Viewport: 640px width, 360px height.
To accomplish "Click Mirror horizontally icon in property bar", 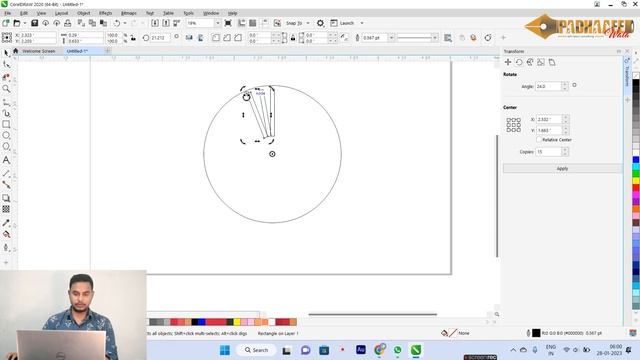I will point(189,38).
